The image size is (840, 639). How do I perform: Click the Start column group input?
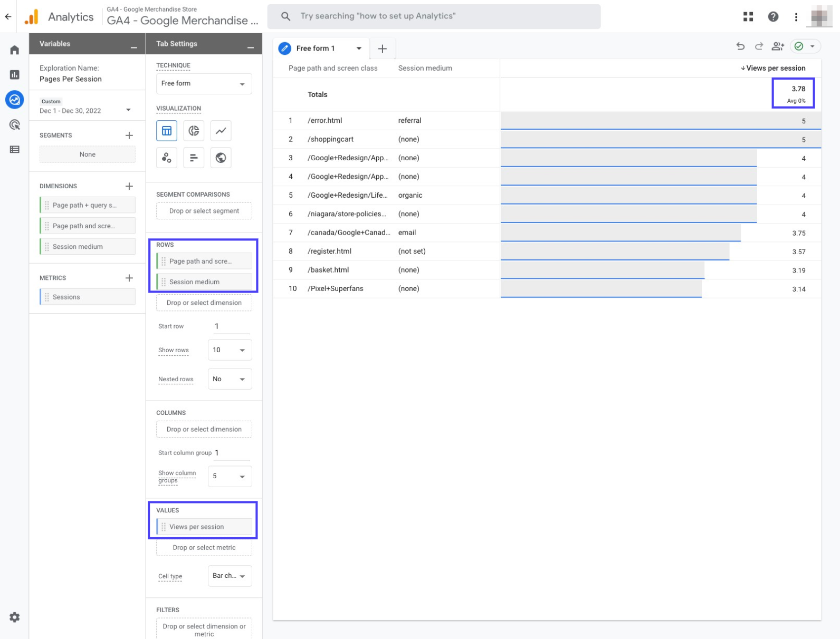232,453
